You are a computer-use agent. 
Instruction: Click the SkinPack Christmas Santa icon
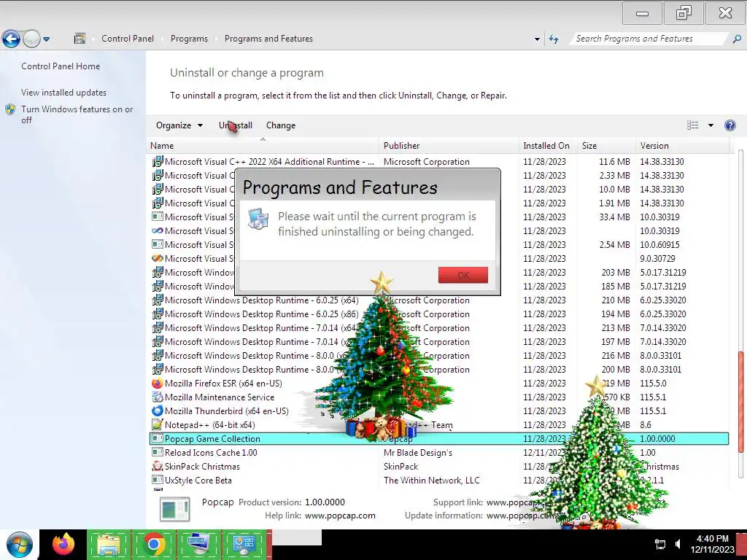point(158,467)
